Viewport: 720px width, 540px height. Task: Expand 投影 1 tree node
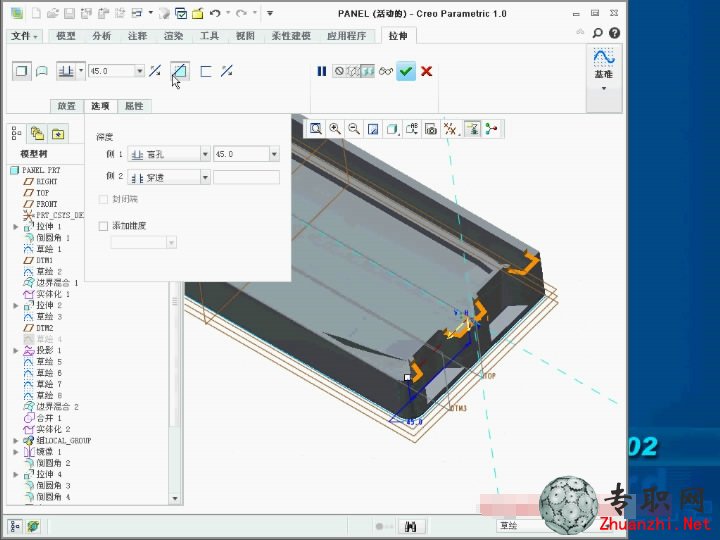click(x=16, y=351)
